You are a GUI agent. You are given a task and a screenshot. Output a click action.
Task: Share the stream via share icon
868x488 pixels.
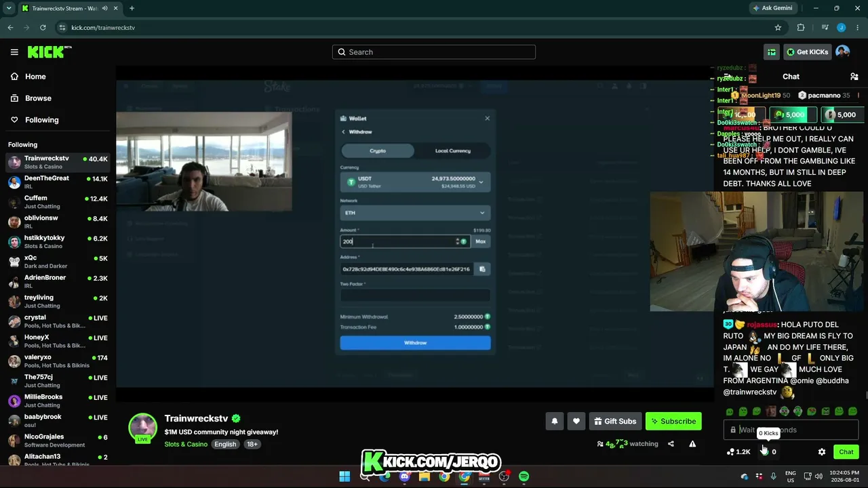671,444
